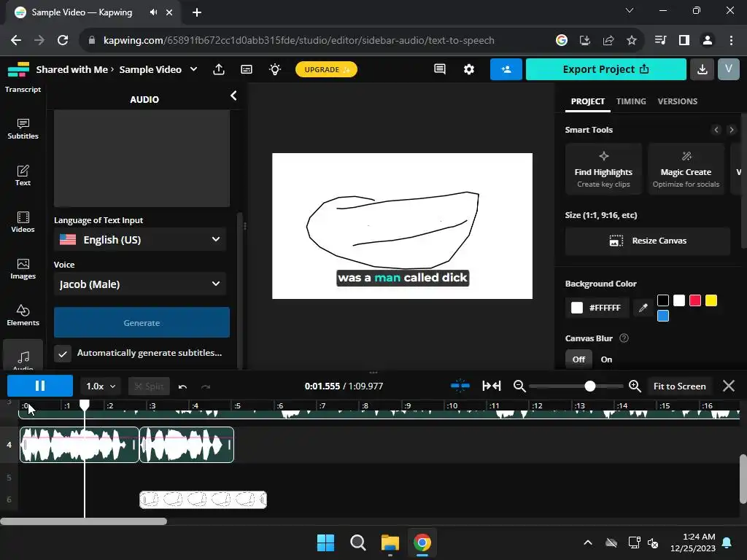The height and width of the screenshot is (560, 747).
Task: Click the timeline zoom slider handle
Action: coord(589,386)
